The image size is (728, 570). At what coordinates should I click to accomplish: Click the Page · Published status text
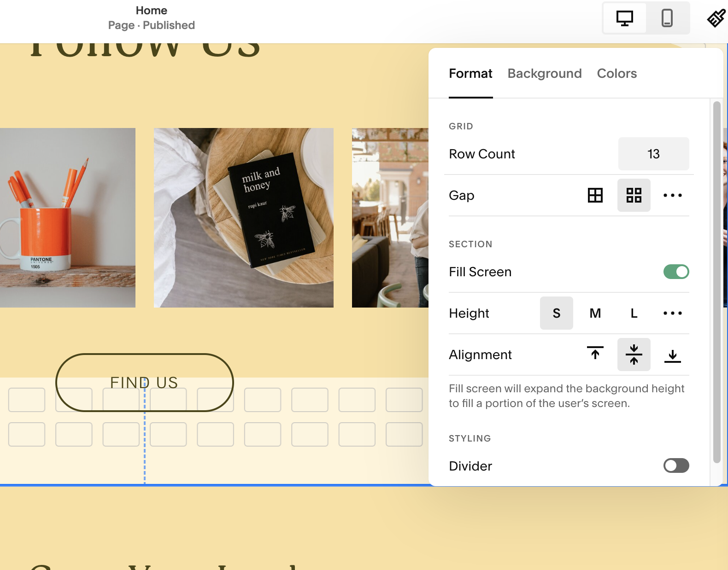point(152,25)
